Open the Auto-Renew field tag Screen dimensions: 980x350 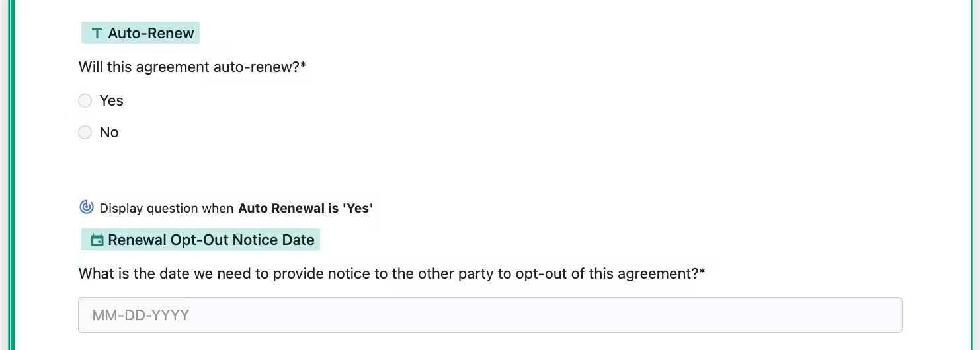tap(140, 33)
